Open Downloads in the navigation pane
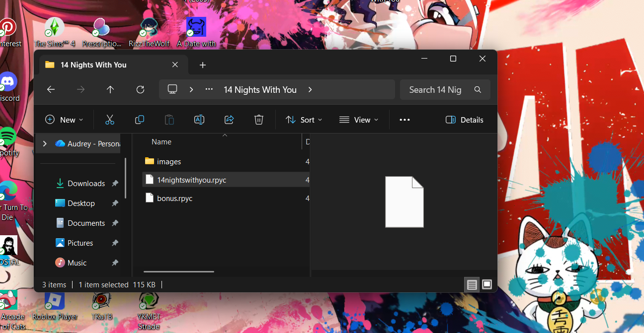This screenshot has height=333, width=644. 87,183
